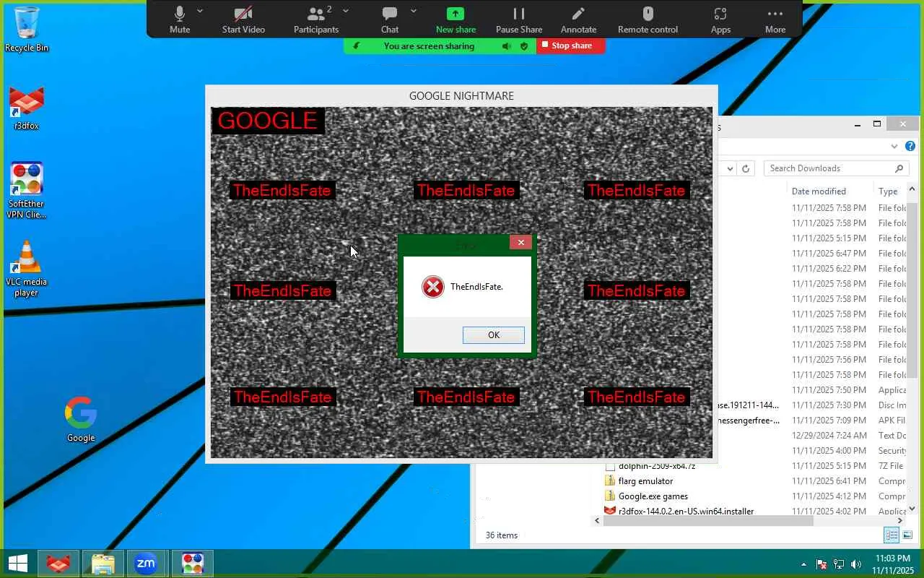The image size is (924, 578).
Task: Sort by the Type column header
Action: pyautogui.click(x=888, y=191)
